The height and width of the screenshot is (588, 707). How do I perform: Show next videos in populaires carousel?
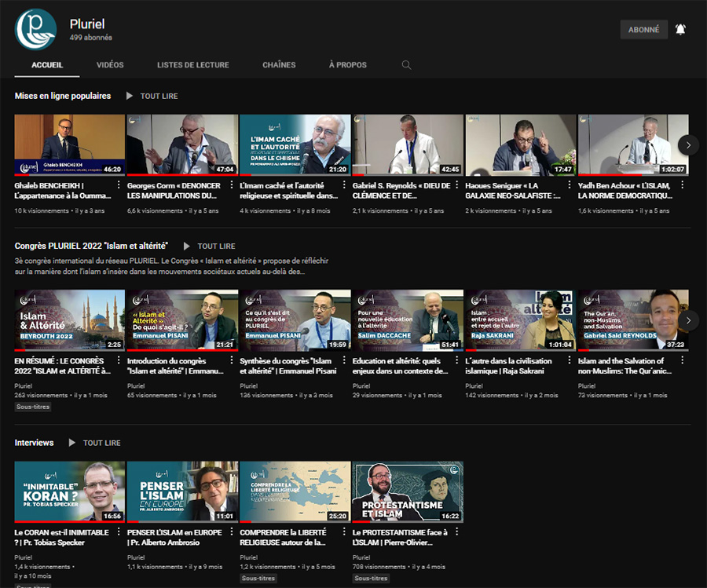688,145
